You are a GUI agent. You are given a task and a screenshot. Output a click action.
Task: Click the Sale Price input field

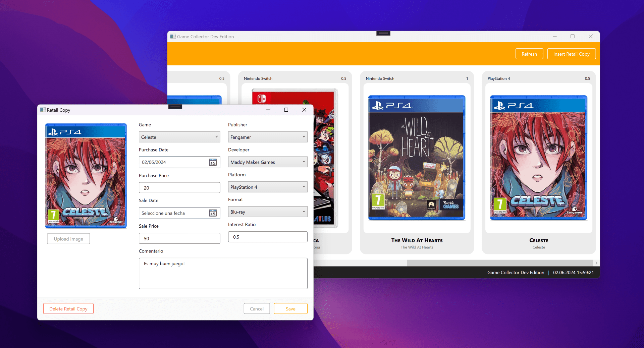179,238
